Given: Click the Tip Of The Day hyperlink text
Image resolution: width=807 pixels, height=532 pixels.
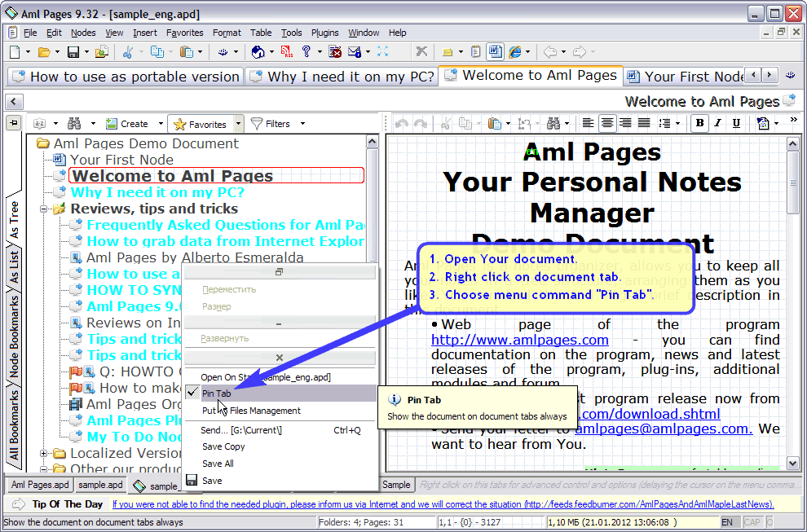Looking at the screenshot, I should [443, 504].
